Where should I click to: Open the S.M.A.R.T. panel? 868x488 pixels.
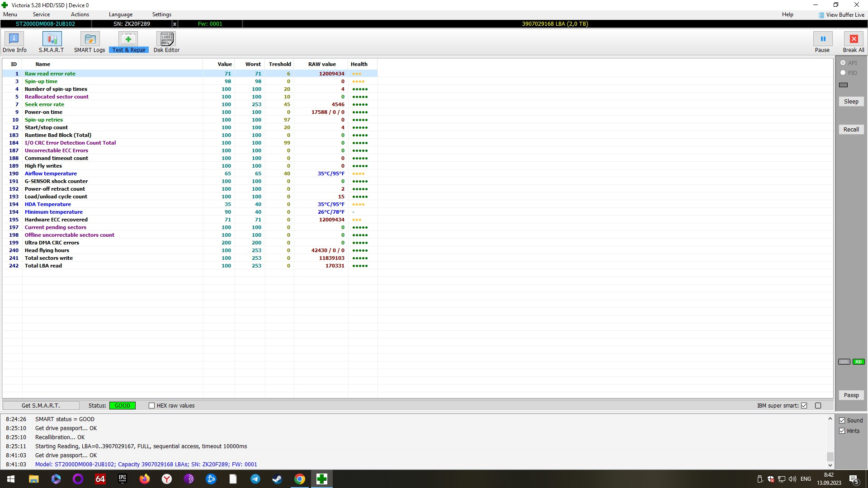51,42
